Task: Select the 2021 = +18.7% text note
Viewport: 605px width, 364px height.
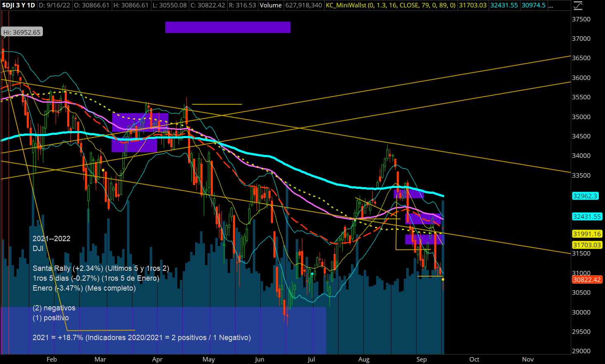Action: [141, 338]
